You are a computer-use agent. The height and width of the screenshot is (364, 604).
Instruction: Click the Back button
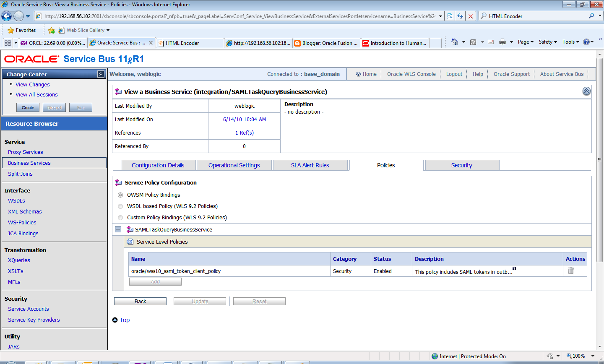point(140,302)
